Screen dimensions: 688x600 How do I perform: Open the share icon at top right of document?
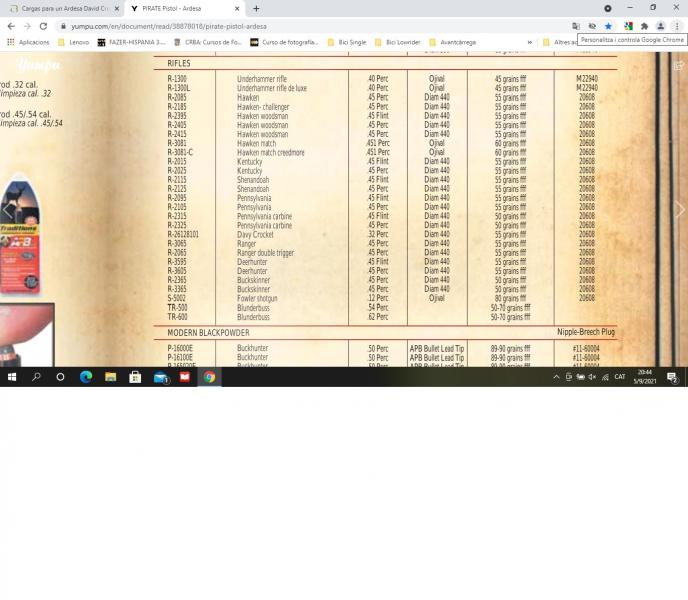[x=679, y=66]
